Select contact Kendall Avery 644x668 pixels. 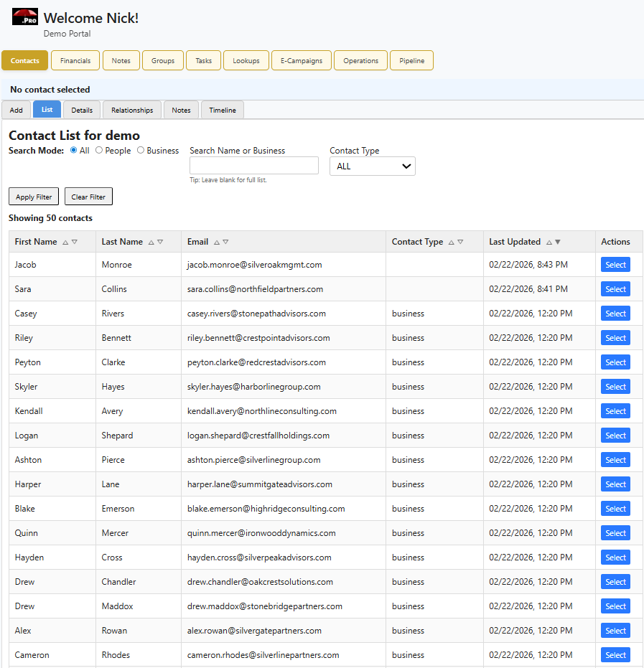[615, 411]
